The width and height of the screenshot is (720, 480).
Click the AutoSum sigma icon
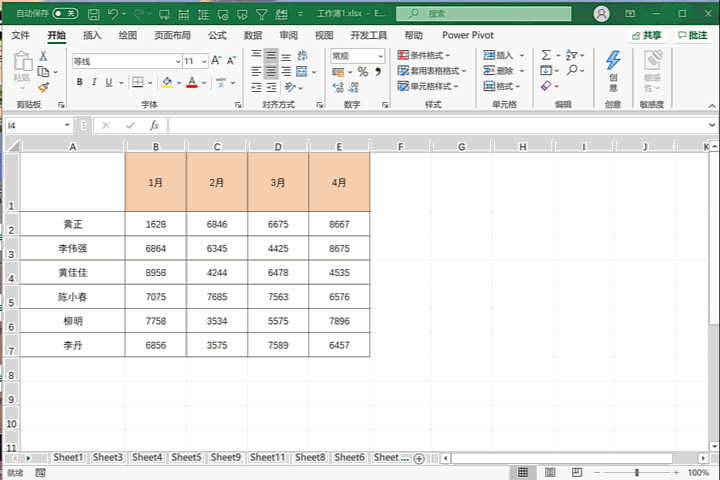coord(546,56)
